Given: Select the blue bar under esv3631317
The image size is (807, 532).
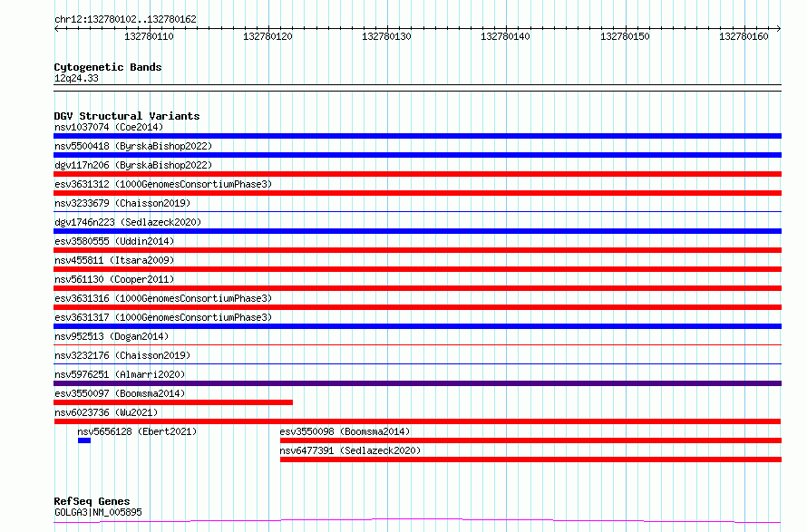Looking at the screenshot, I should click(417, 326).
